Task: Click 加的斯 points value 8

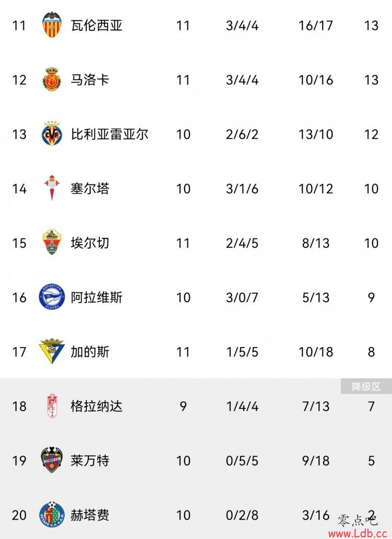Action: click(371, 352)
